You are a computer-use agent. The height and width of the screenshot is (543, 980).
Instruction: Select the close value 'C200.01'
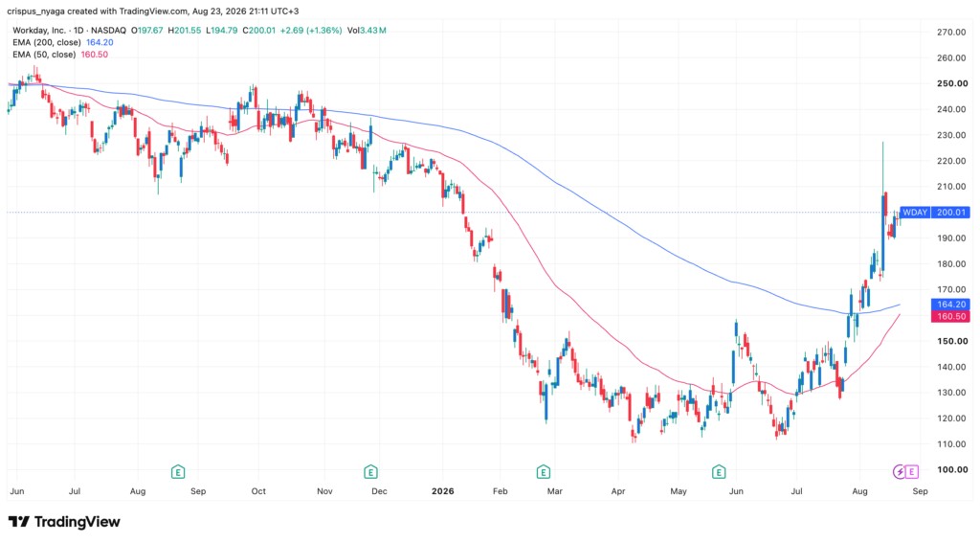coord(258,30)
